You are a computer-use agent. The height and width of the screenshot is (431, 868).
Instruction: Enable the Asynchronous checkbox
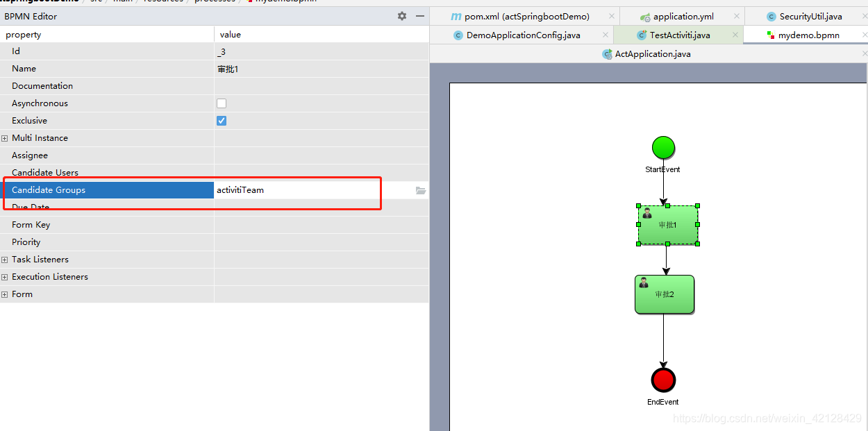(x=221, y=103)
